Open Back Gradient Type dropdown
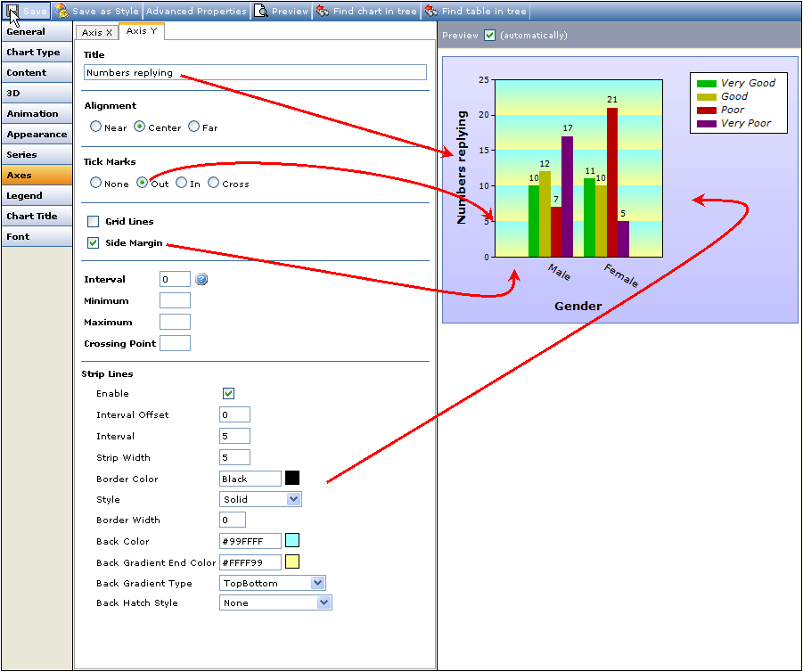Viewport: 803px width, 672px height. 273,583
